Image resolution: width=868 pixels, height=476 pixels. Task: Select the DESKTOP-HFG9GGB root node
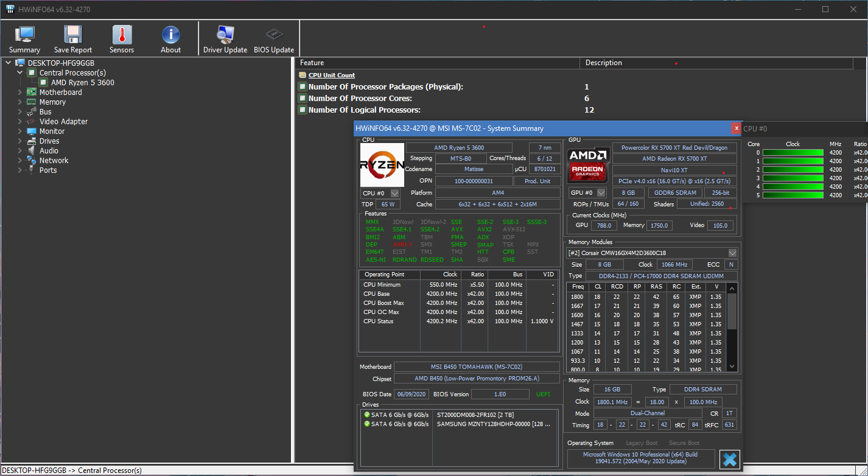(x=61, y=63)
